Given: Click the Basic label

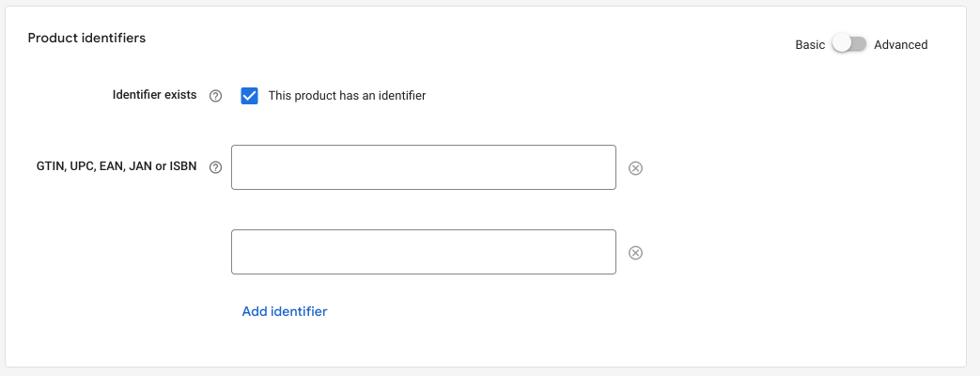Looking at the screenshot, I should 809,45.
